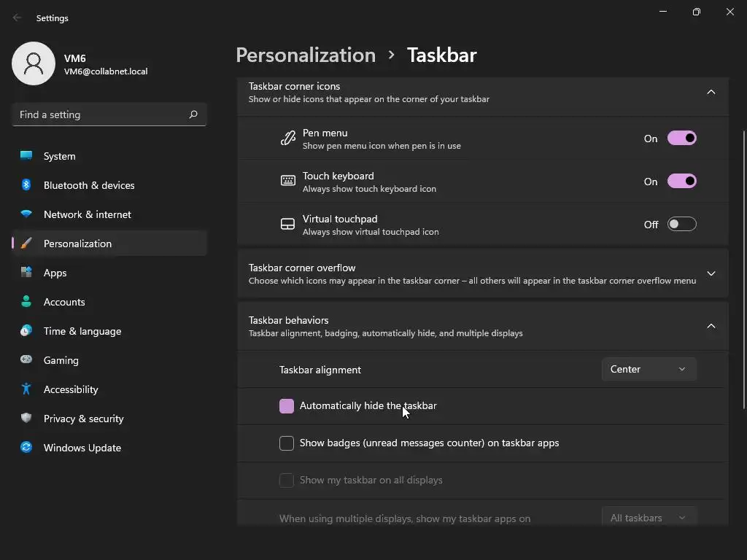Open the Accounts settings page
Image resolution: width=747 pixels, height=560 pixels.
[x=64, y=302]
